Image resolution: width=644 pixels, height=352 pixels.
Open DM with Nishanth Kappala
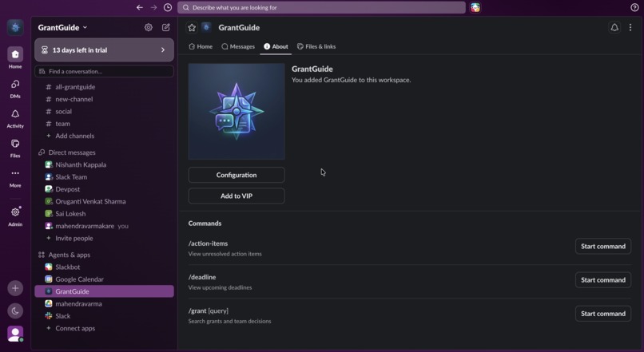(x=105, y=164)
